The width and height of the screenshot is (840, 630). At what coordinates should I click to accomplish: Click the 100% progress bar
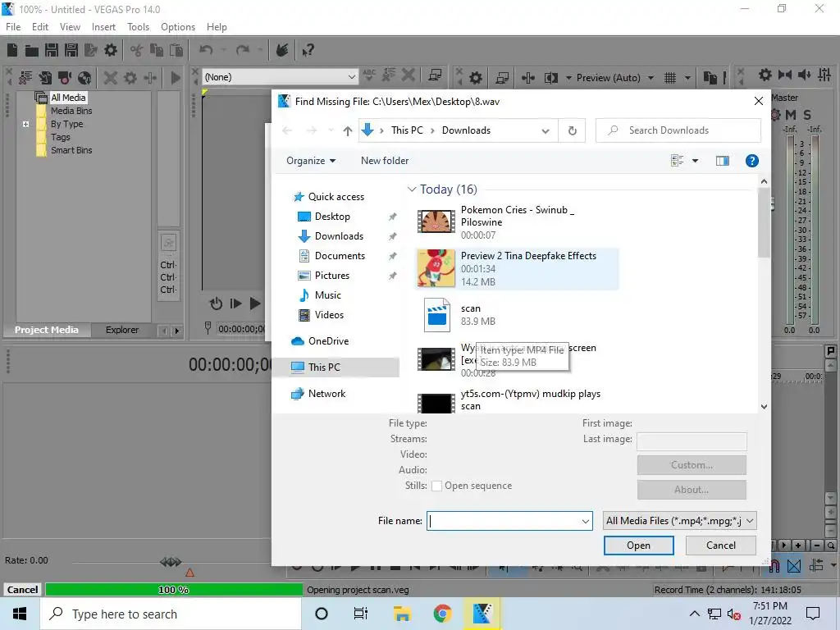point(174,590)
